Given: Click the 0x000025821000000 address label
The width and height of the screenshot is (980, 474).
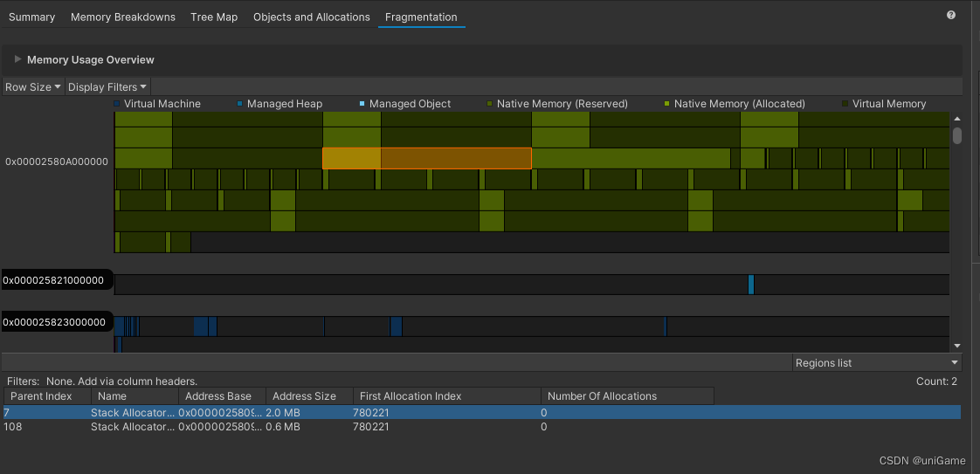Looking at the screenshot, I should [54, 281].
